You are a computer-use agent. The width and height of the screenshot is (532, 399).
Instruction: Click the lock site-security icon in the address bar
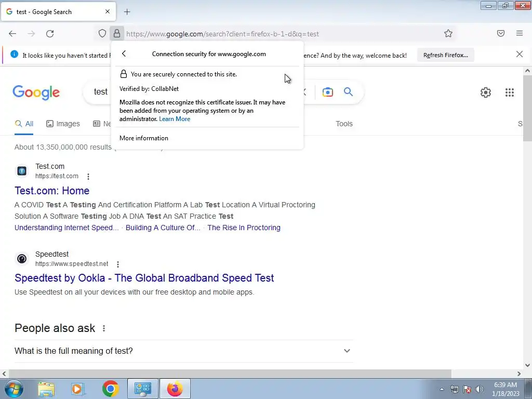[117, 33]
